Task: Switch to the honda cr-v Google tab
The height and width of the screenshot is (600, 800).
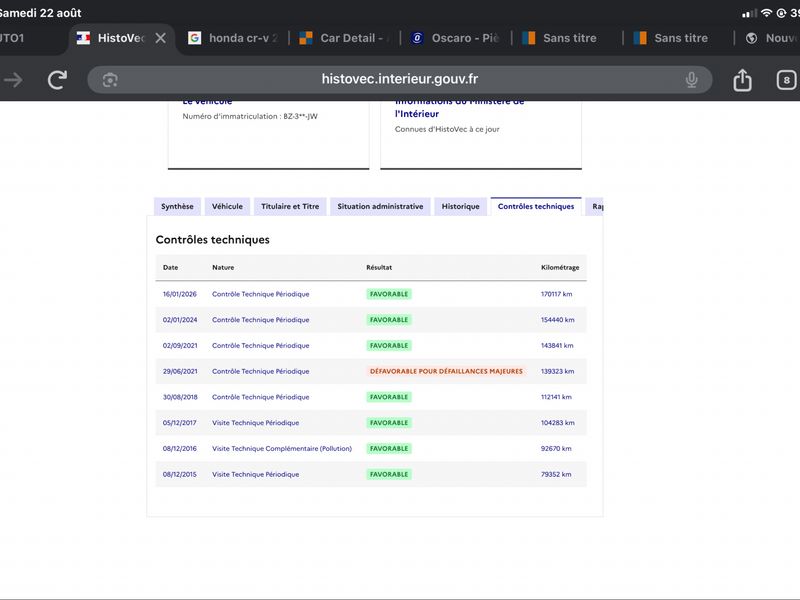Action: [x=233, y=38]
